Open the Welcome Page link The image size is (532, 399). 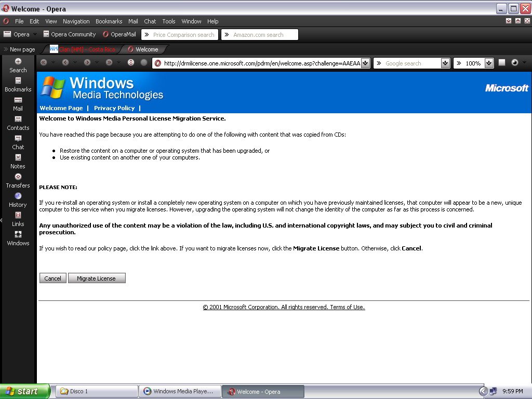tap(61, 108)
